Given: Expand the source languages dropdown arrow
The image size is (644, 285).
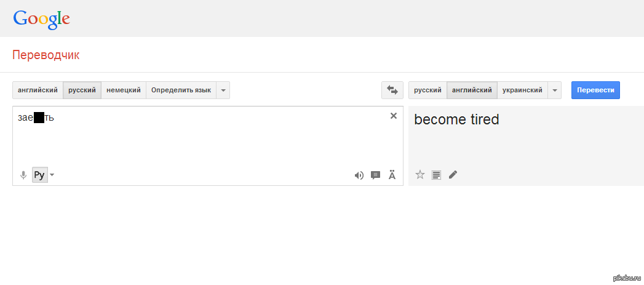Looking at the screenshot, I should pos(223,90).
